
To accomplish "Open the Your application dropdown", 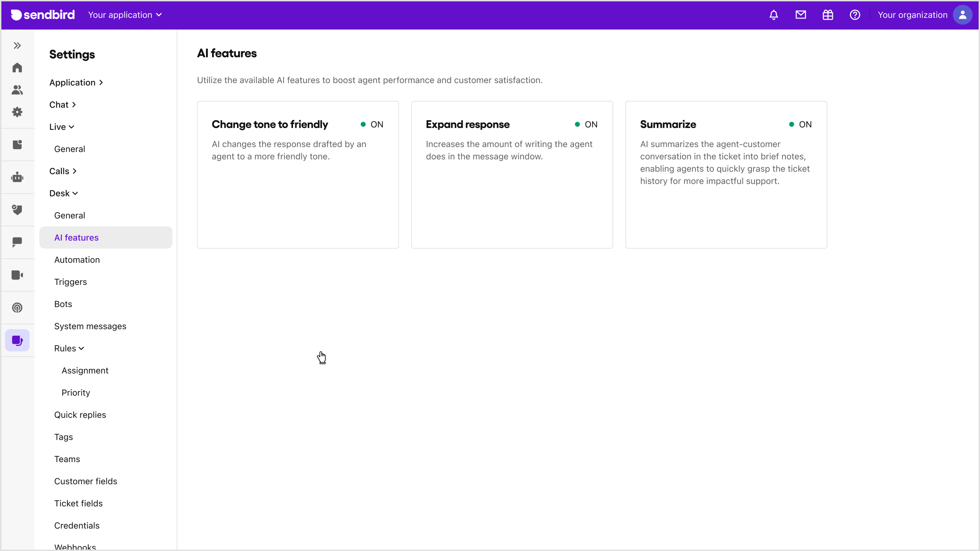I will point(125,15).
